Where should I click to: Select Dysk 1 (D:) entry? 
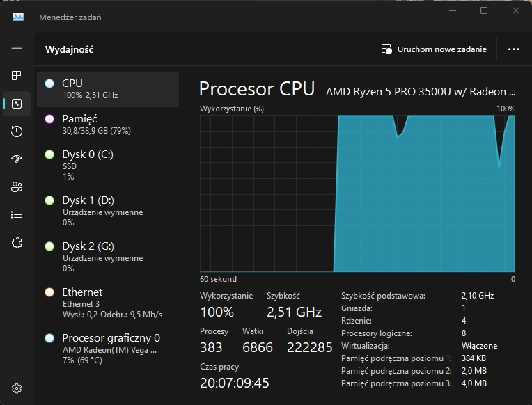coord(108,211)
